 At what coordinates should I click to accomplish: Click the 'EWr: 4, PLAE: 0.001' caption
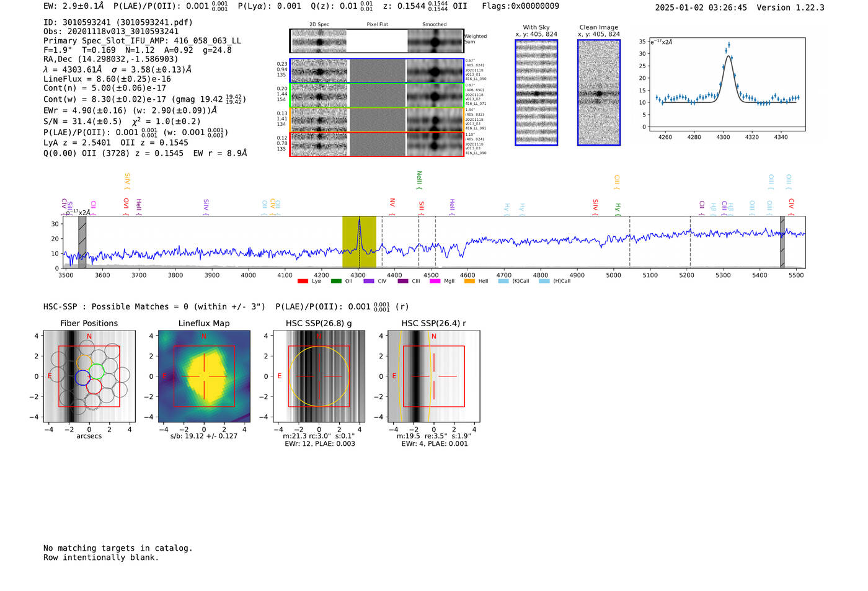[x=435, y=444]
